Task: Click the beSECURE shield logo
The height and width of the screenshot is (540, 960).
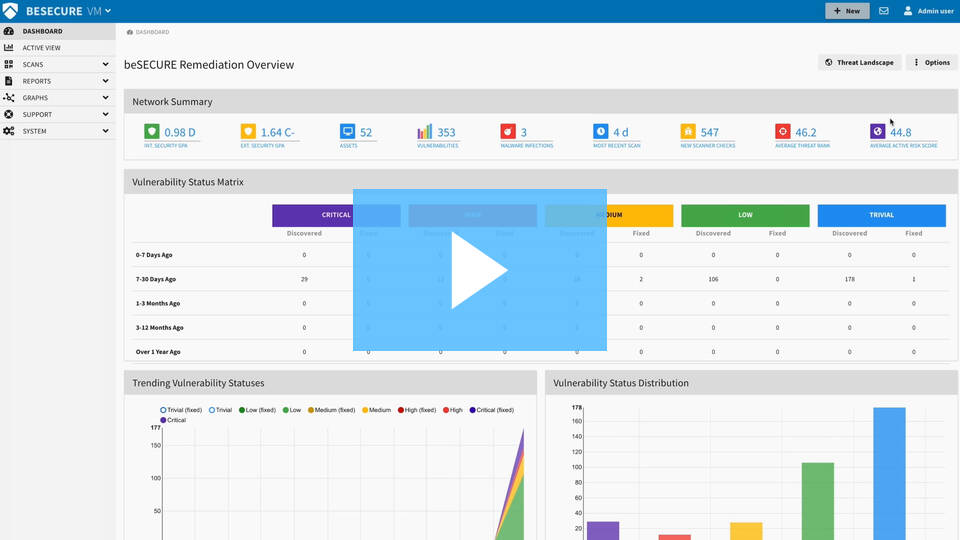Action: point(10,10)
